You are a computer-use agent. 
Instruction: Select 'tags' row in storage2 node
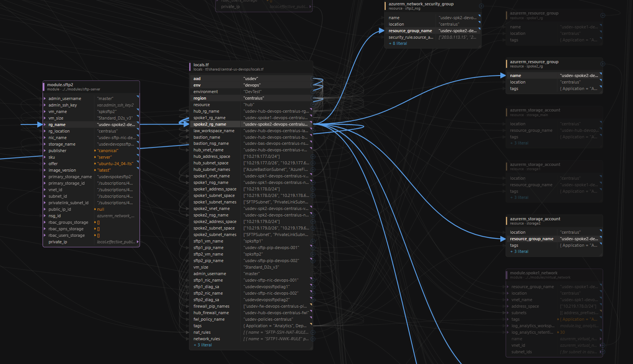click(554, 245)
